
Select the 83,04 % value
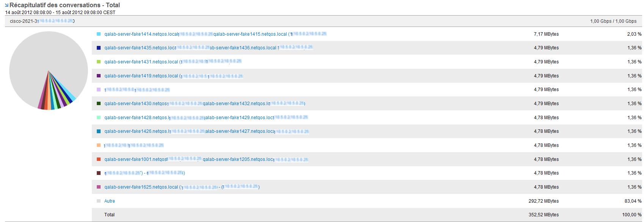click(x=633, y=201)
